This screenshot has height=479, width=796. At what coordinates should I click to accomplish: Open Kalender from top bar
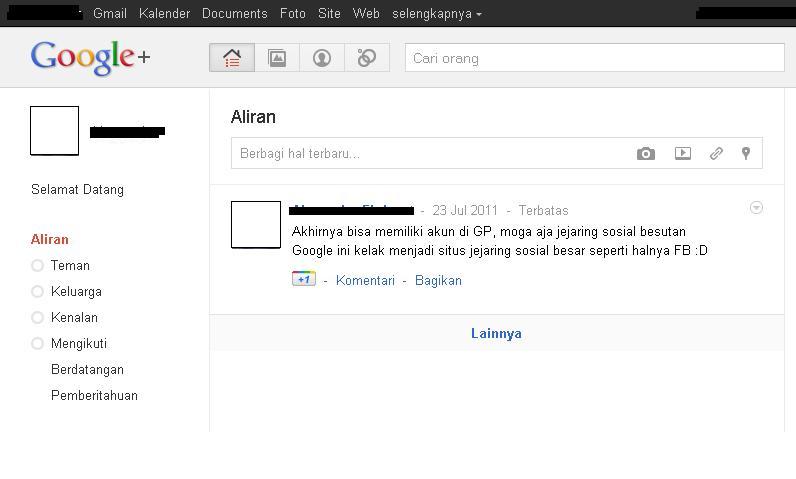point(164,14)
